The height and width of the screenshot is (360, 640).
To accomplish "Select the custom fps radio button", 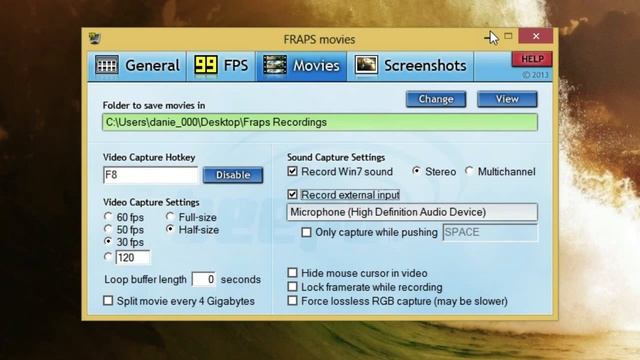I will pyautogui.click(x=108, y=257).
